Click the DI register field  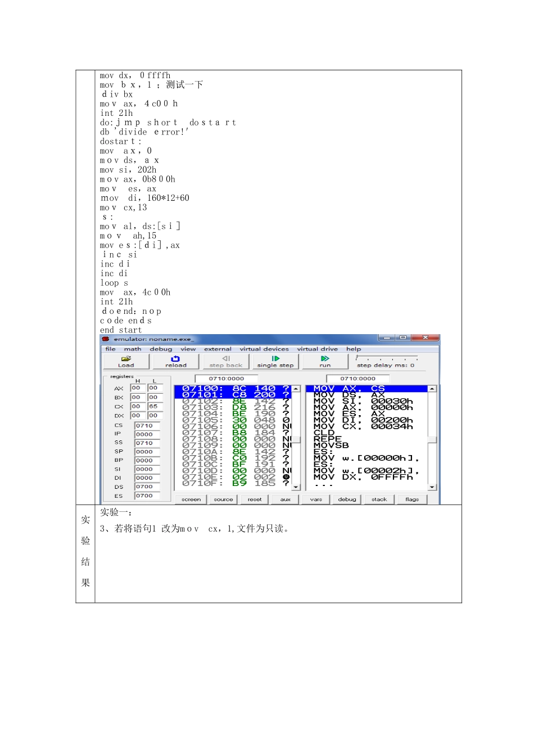[147, 478]
